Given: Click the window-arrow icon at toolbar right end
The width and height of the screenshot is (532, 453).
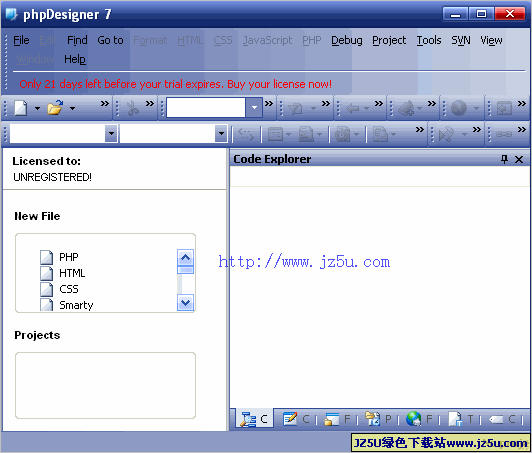Looking at the screenshot, I should click(x=504, y=108).
